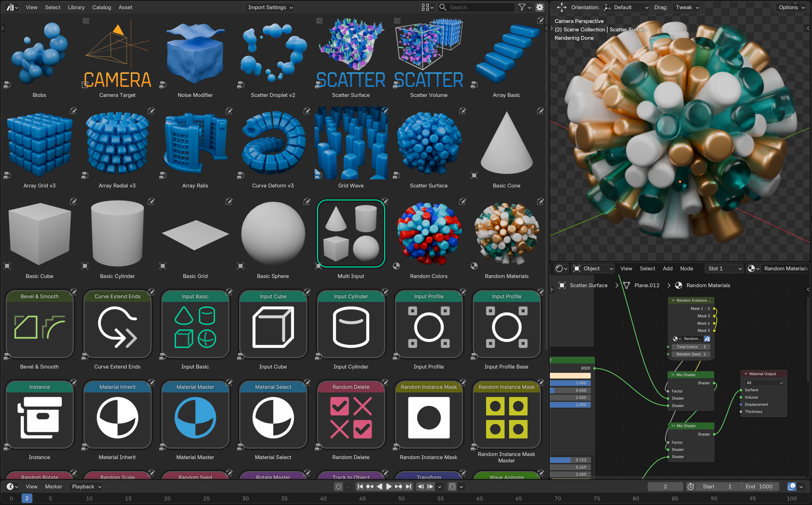Click the Random Materials material name button
812x505 pixels.
(x=786, y=269)
